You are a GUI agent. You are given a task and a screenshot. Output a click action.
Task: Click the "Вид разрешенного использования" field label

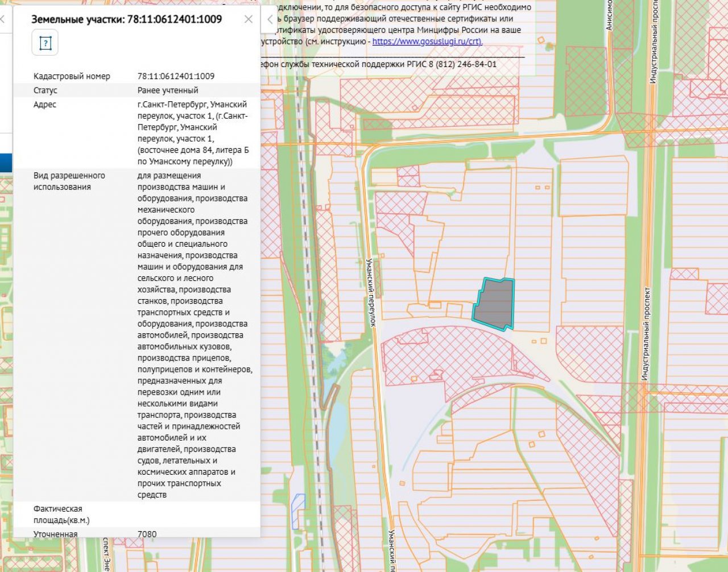pyautogui.click(x=69, y=181)
